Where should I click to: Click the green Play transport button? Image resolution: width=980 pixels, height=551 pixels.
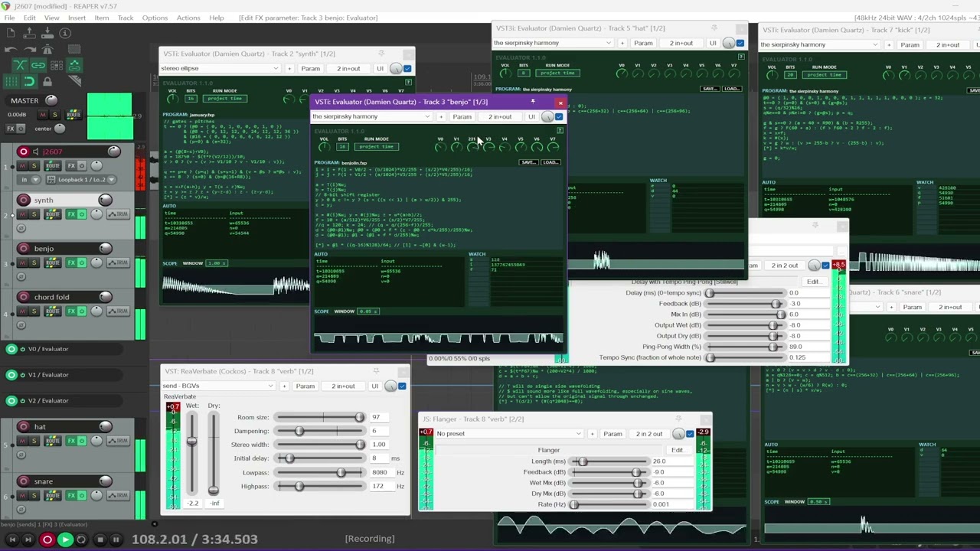pos(65,540)
